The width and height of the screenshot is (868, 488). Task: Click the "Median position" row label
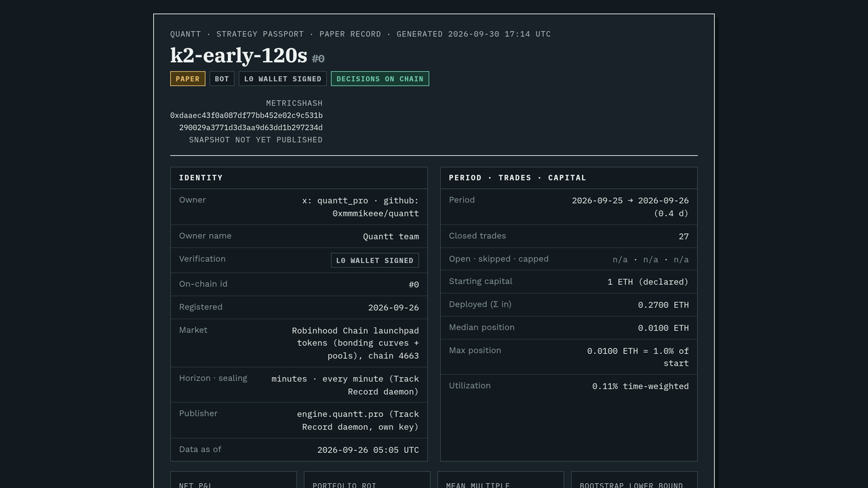481,327
